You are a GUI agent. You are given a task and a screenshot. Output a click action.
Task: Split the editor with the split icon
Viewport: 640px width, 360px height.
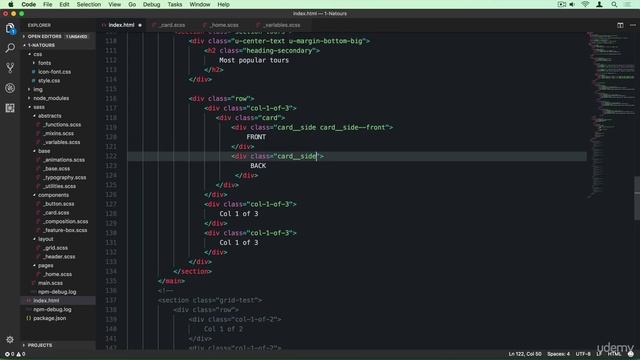point(620,25)
